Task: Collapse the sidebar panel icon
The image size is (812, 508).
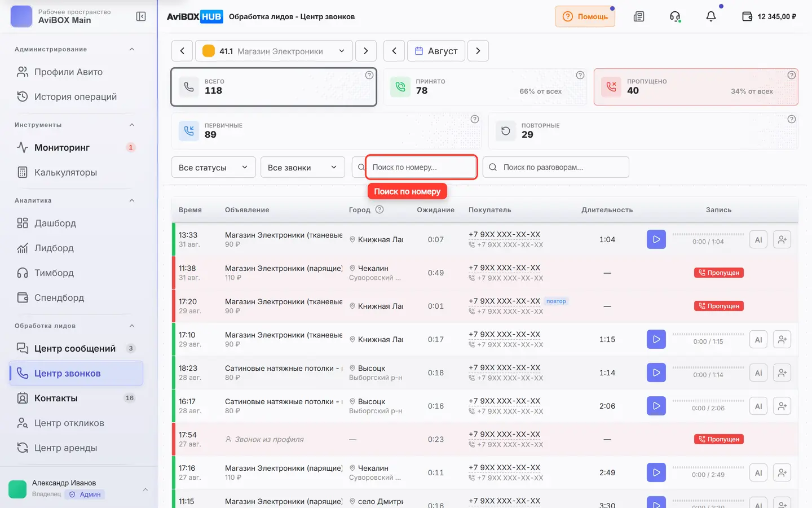Action: (141, 16)
